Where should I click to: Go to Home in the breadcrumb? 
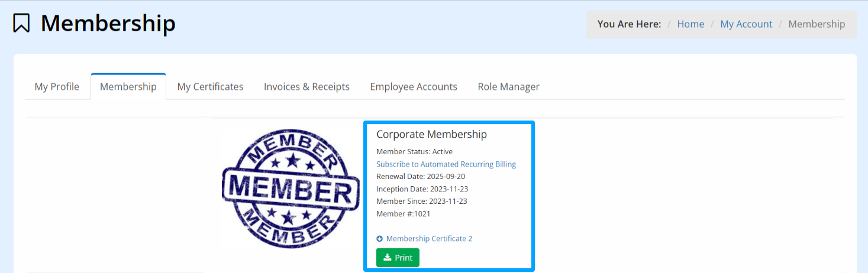[x=690, y=24]
